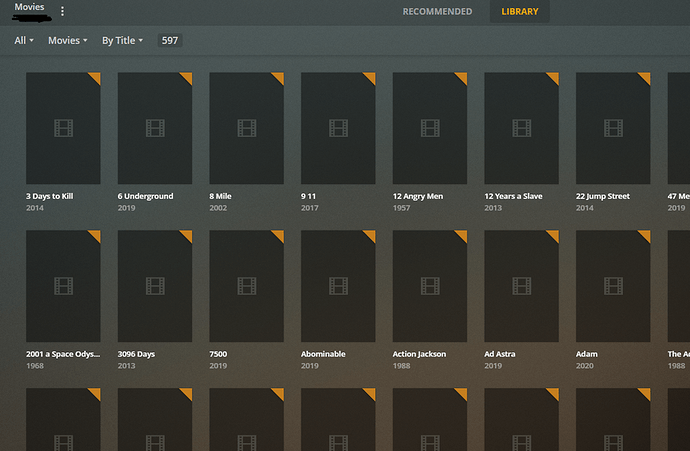Open the 3 Days to Kill poster
This screenshot has width=690, height=451.
click(63, 128)
